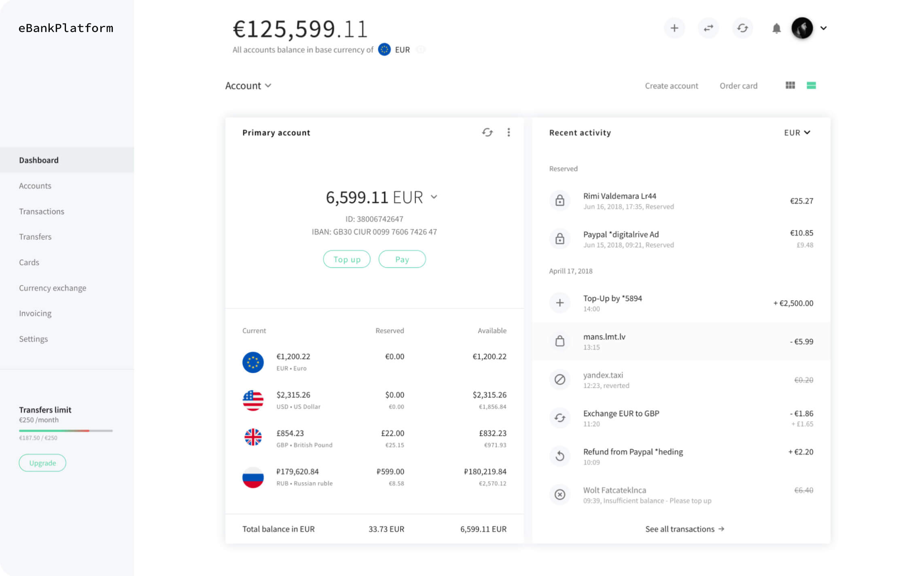Screen dimensions: 924x576
Task: Go to Transactions in sidebar
Action: tap(42, 211)
